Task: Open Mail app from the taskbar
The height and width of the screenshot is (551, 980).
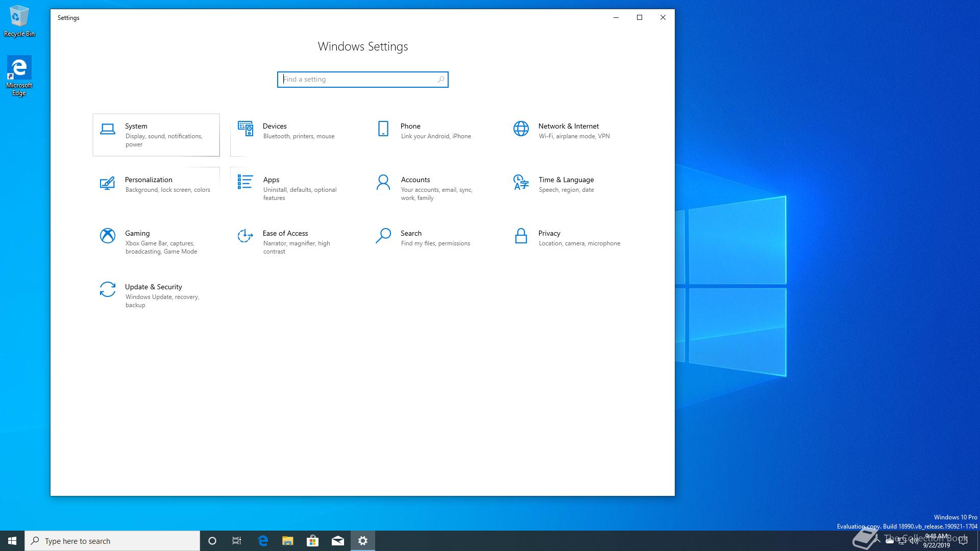Action: pos(337,541)
